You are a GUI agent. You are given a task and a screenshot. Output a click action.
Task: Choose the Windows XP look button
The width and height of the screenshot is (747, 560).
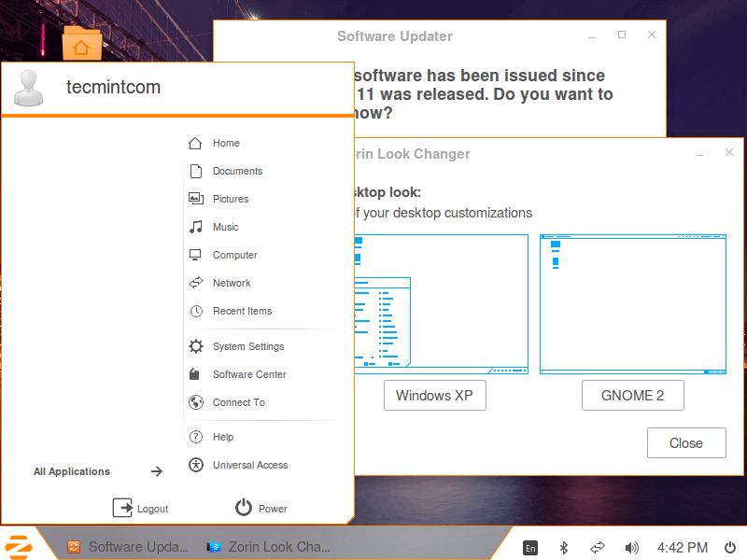coord(435,395)
